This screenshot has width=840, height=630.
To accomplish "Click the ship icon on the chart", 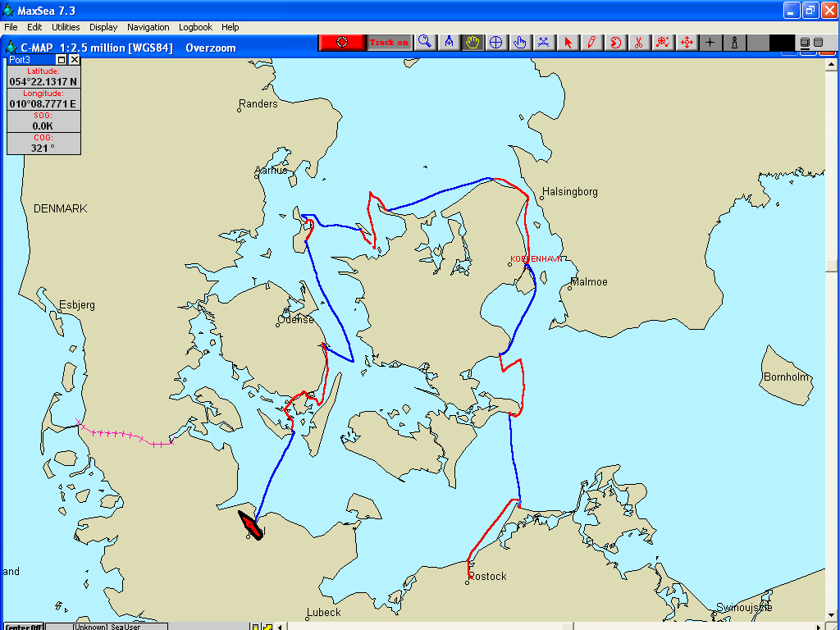I will coord(249,523).
